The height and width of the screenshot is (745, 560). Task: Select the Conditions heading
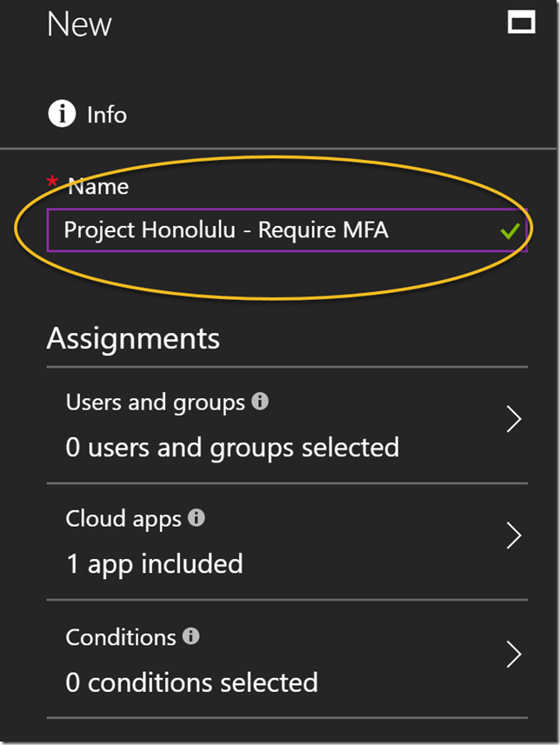click(x=121, y=637)
